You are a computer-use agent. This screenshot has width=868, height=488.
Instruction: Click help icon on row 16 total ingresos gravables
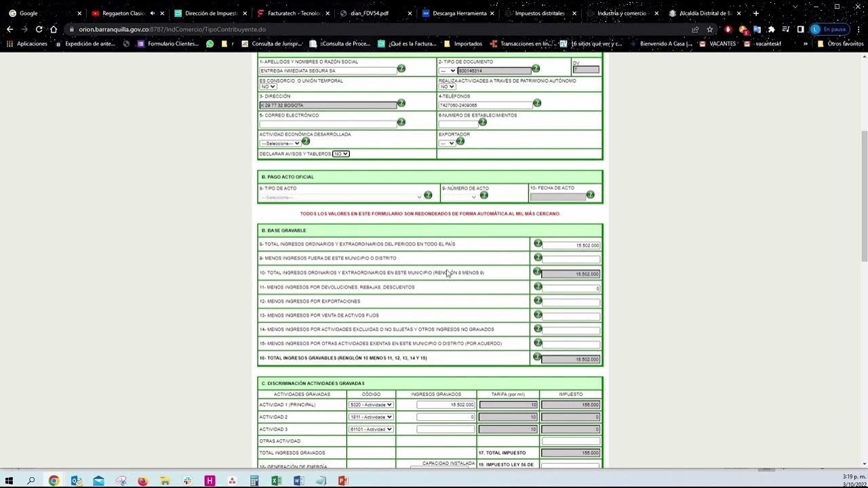(538, 357)
